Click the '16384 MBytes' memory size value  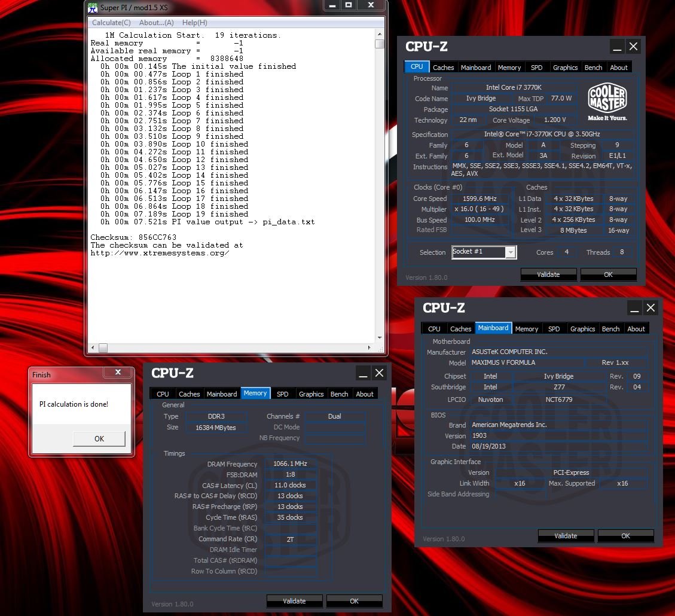216,428
